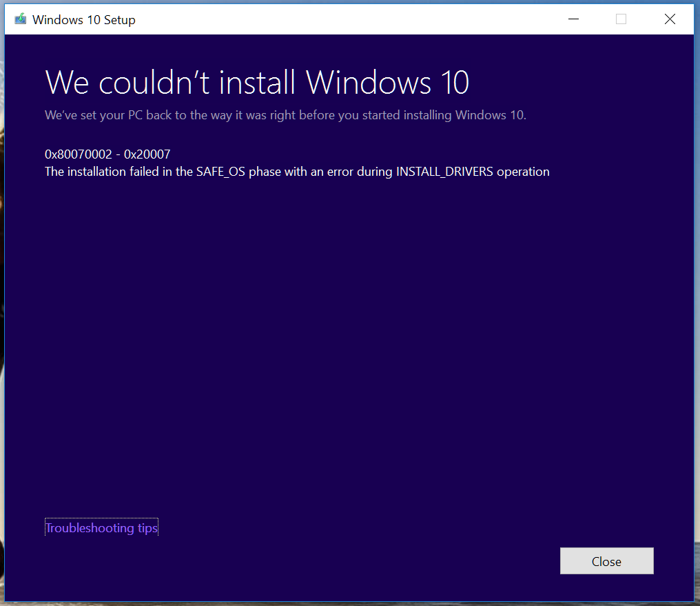Open the Troubleshooting tips link
The width and height of the screenshot is (700, 606).
coord(101,528)
